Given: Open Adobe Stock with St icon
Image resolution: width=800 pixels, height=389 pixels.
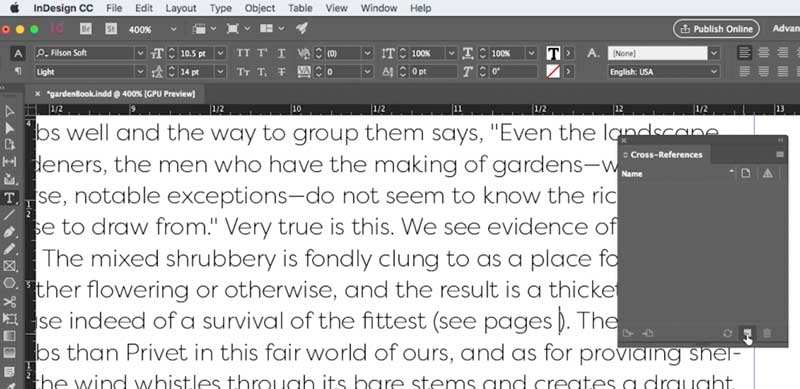Looking at the screenshot, I should pyautogui.click(x=111, y=29).
